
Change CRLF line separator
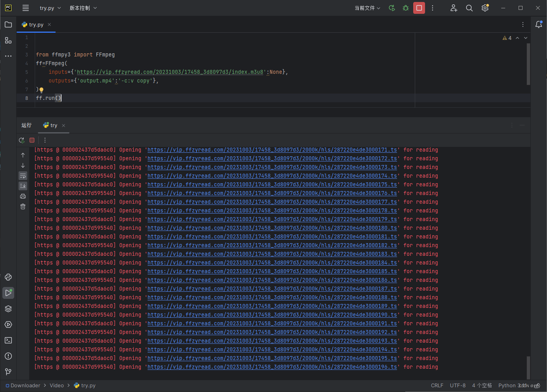pos(437,385)
